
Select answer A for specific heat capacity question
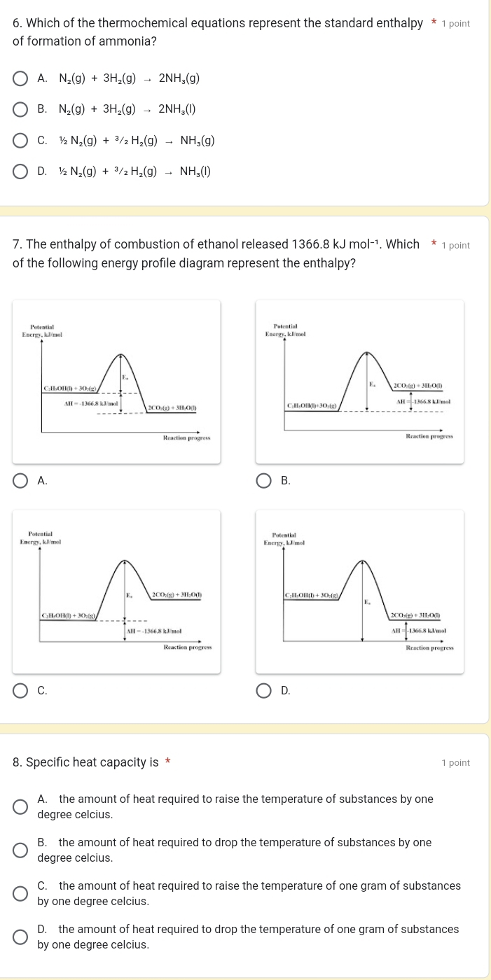20,806
